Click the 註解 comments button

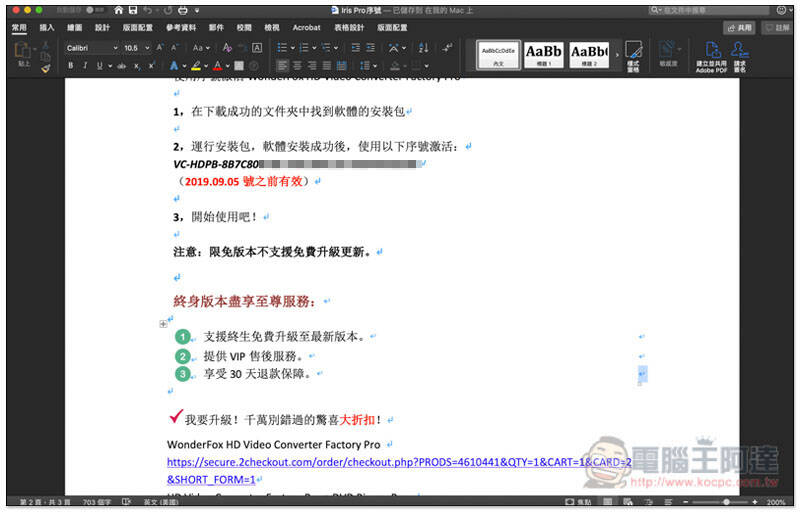point(777,28)
